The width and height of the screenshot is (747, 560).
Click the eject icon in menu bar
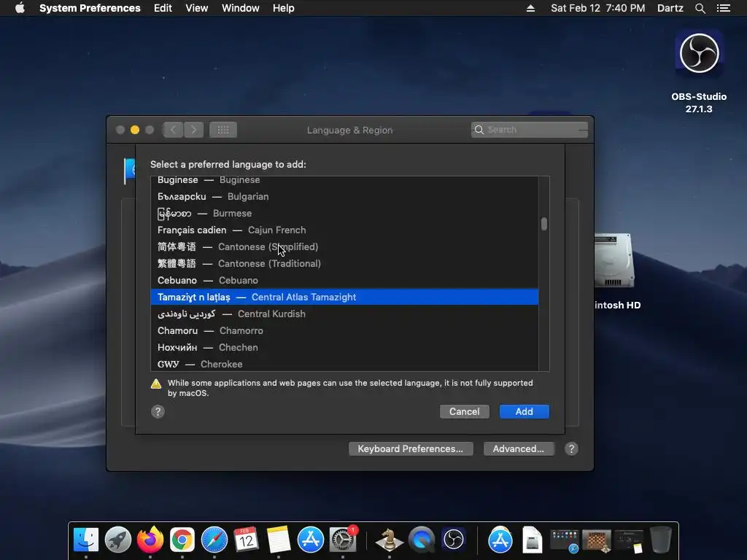(x=530, y=8)
